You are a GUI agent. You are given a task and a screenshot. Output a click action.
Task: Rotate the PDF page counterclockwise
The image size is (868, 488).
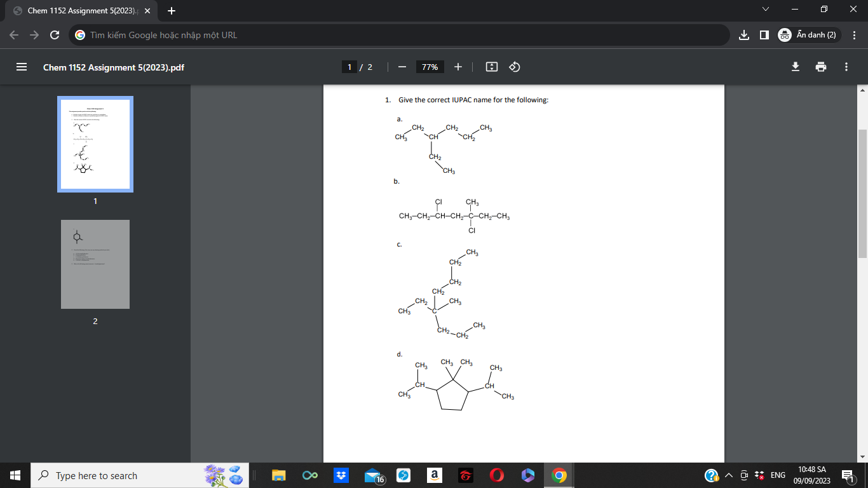tap(514, 67)
